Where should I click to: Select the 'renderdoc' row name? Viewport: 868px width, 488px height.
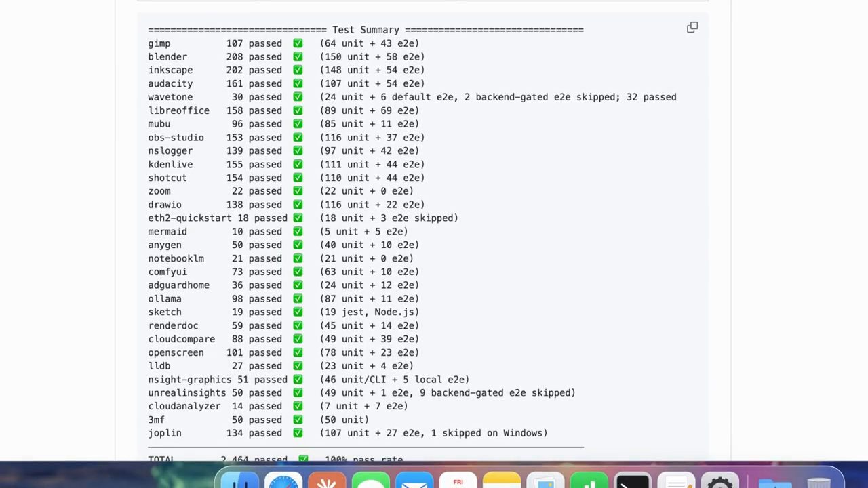tap(173, 325)
